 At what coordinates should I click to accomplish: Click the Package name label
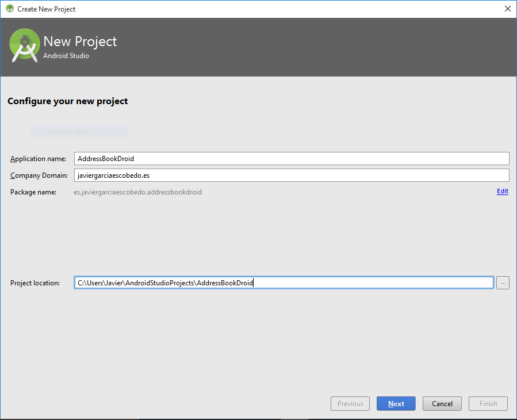pyautogui.click(x=33, y=192)
